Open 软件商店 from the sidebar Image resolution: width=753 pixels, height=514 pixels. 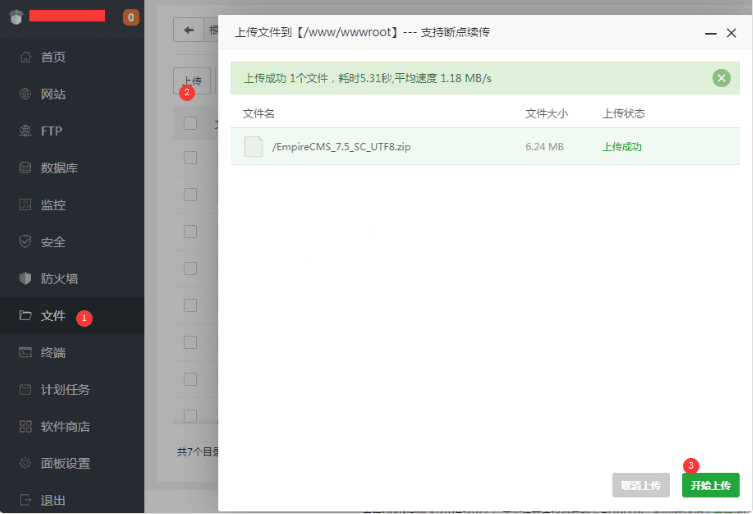point(65,427)
